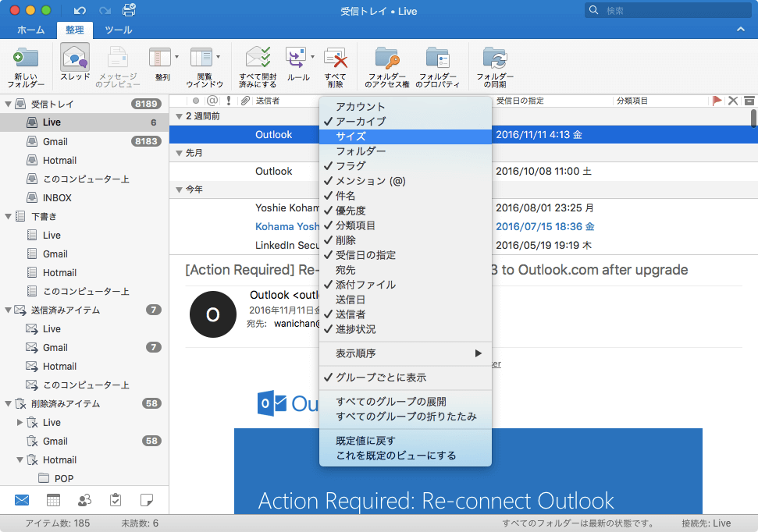
Task: Collapse the 下書き folder tree
Action: [x=8, y=217]
